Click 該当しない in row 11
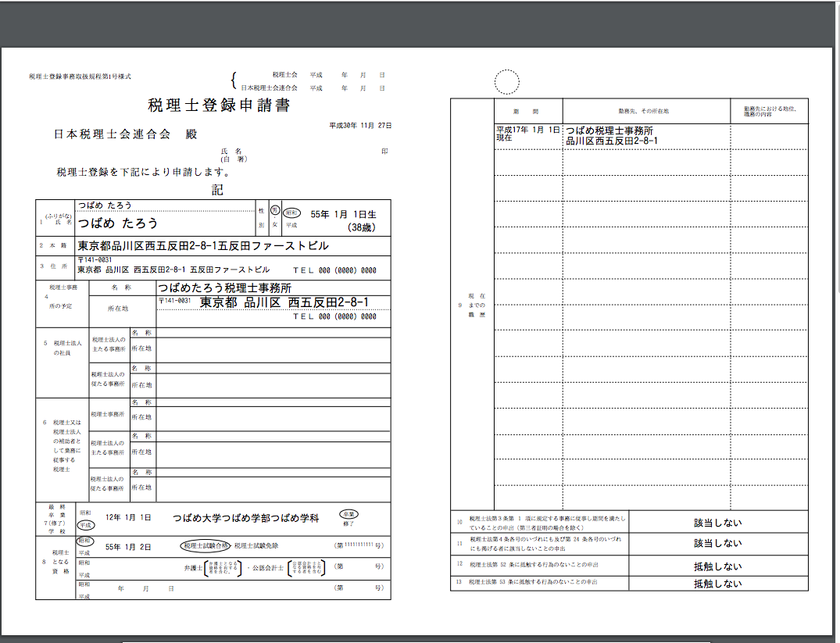This screenshot has width=840, height=643. coord(718,543)
